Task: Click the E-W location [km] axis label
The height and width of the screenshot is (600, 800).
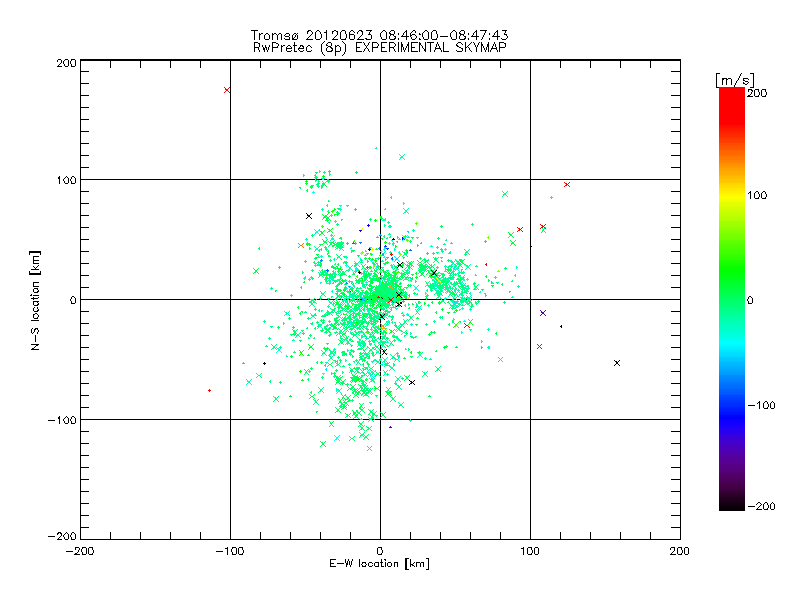Action: point(379,564)
